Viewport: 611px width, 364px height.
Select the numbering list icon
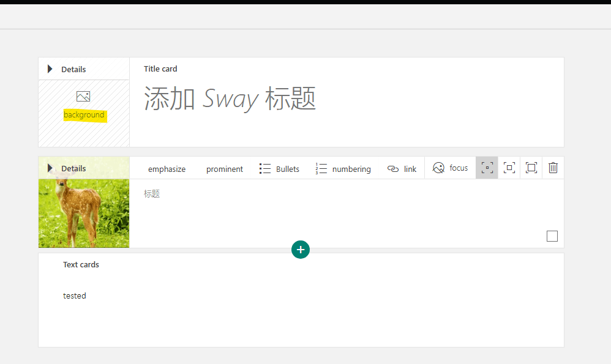pyautogui.click(x=321, y=168)
